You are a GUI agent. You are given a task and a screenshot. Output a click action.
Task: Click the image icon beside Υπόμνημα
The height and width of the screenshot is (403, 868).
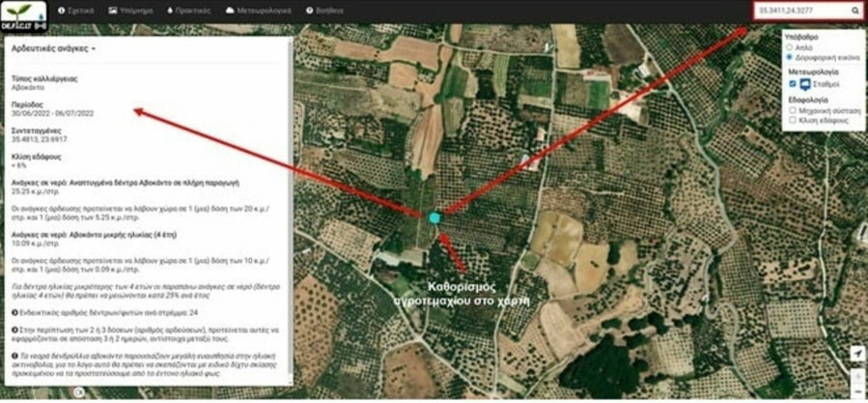coord(112,11)
